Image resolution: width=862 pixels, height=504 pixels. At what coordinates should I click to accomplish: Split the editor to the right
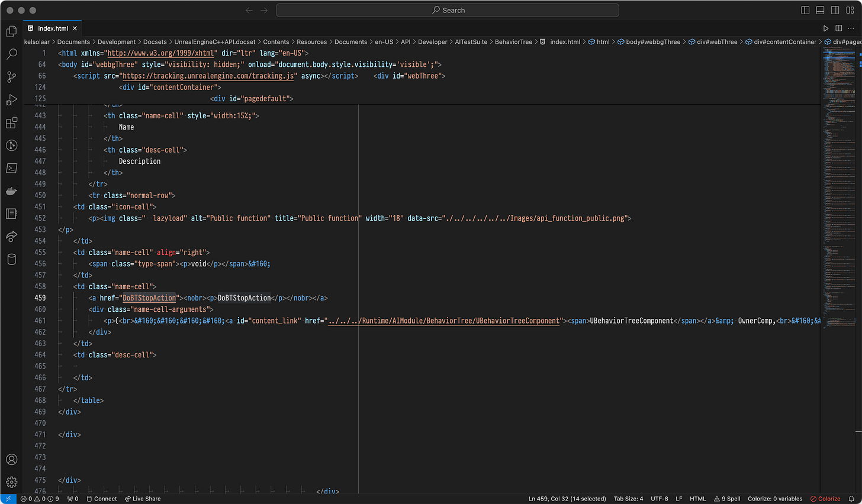coord(838,28)
